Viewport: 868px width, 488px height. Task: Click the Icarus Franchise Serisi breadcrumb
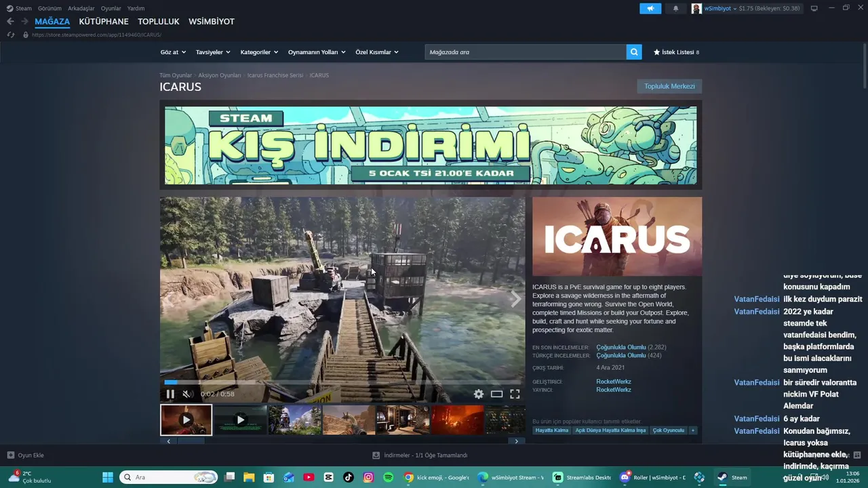[275, 75]
